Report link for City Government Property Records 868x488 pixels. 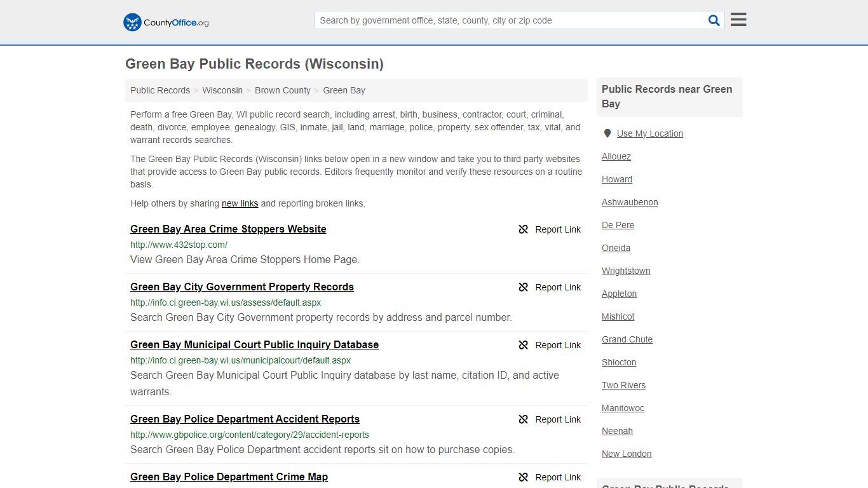pos(558,287)
